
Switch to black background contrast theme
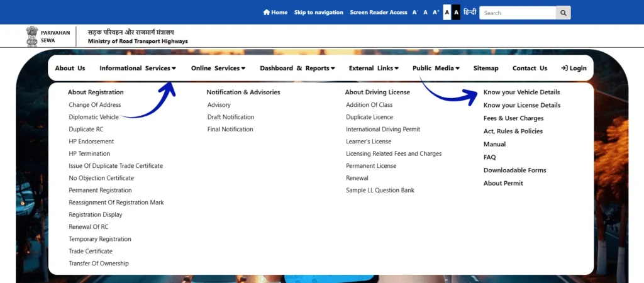[457, 13]
